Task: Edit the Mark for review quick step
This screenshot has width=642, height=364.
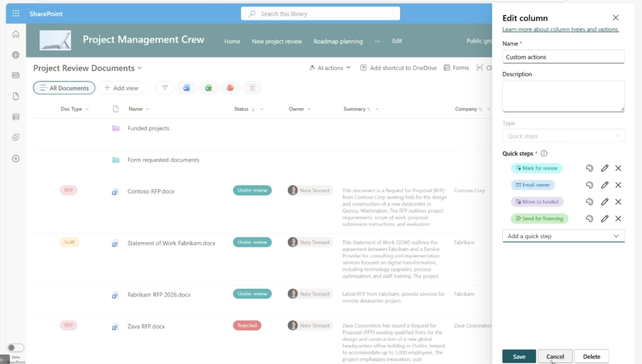Action: 604,169
